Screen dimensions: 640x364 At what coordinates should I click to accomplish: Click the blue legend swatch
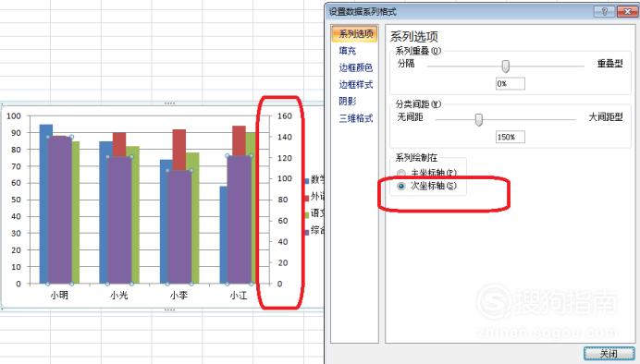tap(306, 180)
